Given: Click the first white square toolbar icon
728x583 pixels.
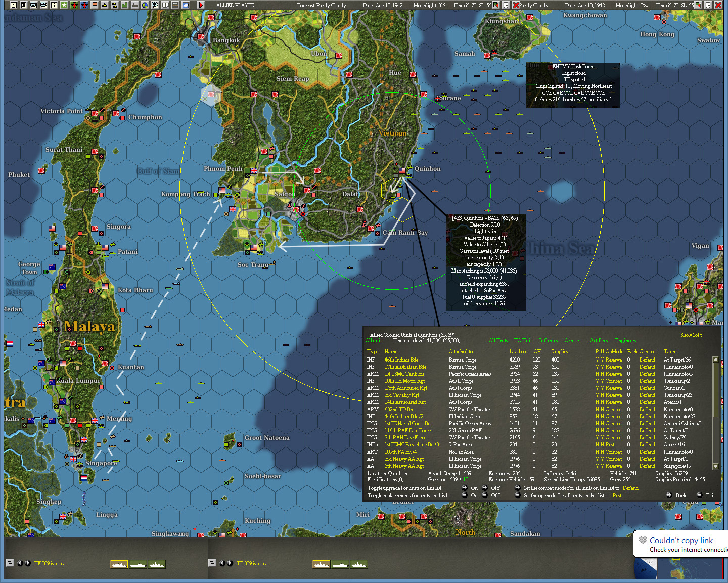Looking at the screenshot, I should tap(14, 5).
